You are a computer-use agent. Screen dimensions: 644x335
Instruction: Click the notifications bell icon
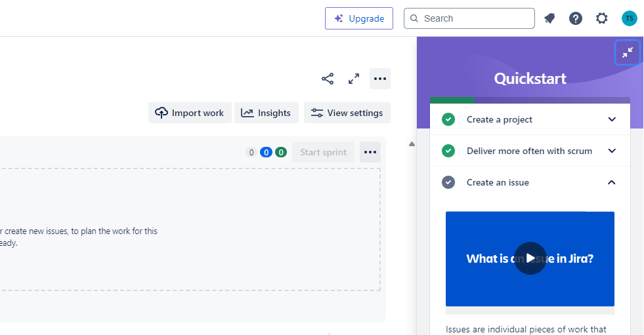tap(549, 18)
